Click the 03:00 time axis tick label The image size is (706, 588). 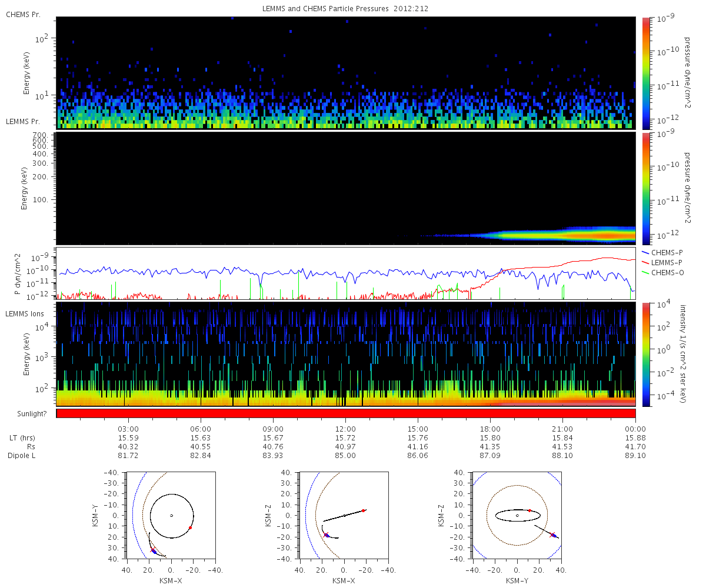128,429
